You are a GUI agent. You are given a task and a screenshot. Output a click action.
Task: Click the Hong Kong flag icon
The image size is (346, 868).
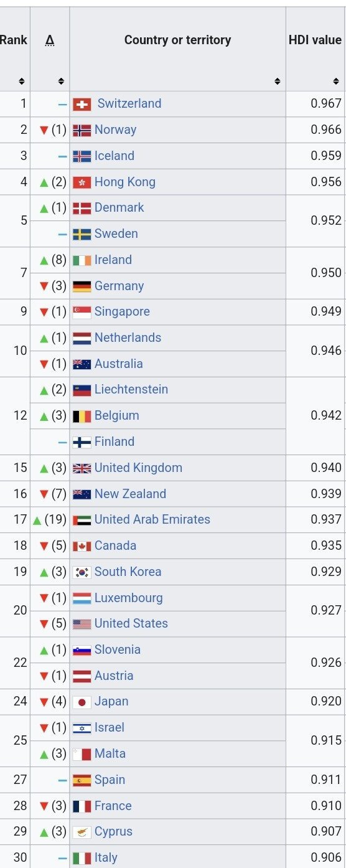[82, 182]
